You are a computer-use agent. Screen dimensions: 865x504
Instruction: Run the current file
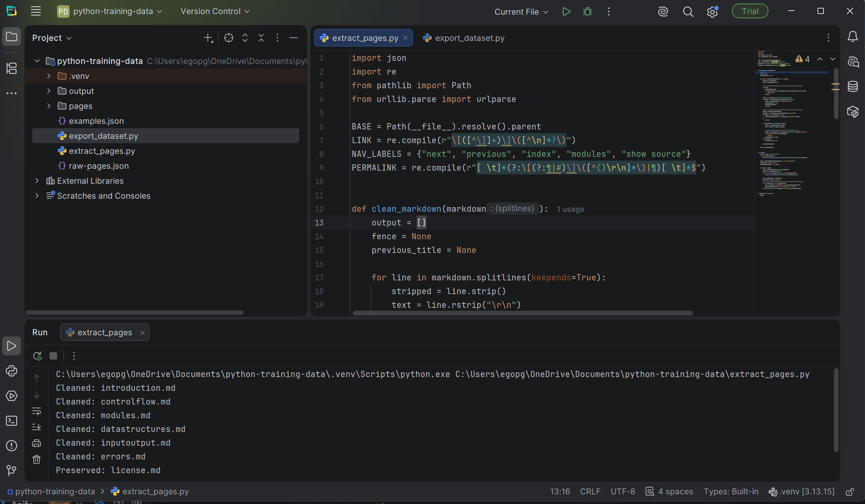tap(566, 12)
